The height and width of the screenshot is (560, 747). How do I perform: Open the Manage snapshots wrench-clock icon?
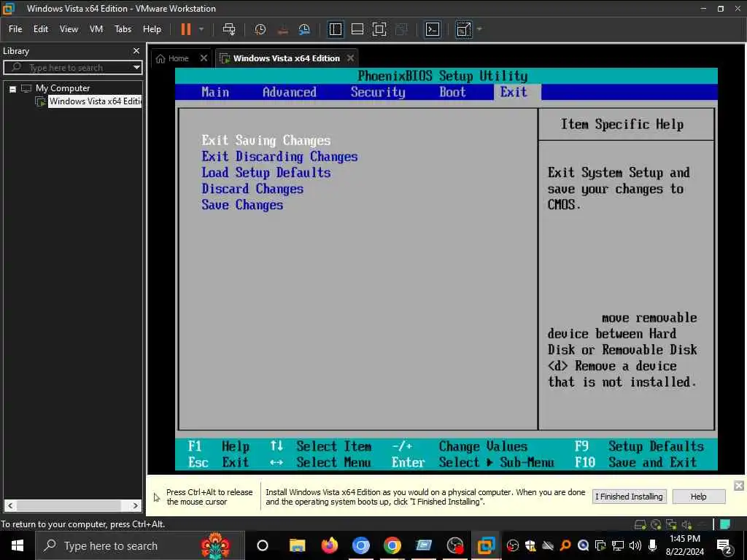click(x=304, y=29)
